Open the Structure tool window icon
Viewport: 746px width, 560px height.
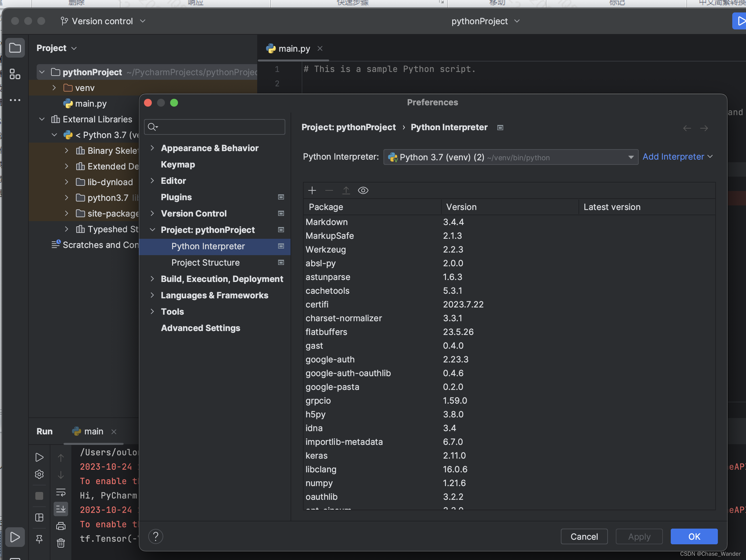click(15, 74)
